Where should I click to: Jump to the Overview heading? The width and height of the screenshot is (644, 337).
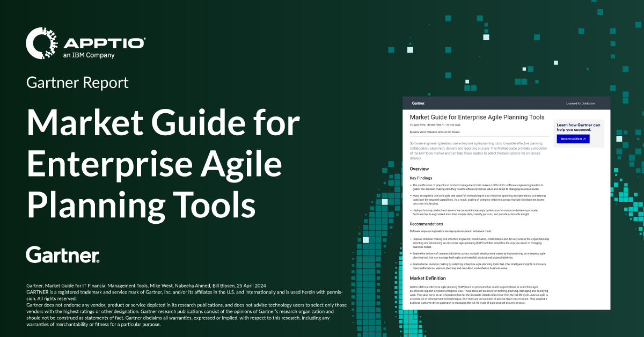click(419, 169)
